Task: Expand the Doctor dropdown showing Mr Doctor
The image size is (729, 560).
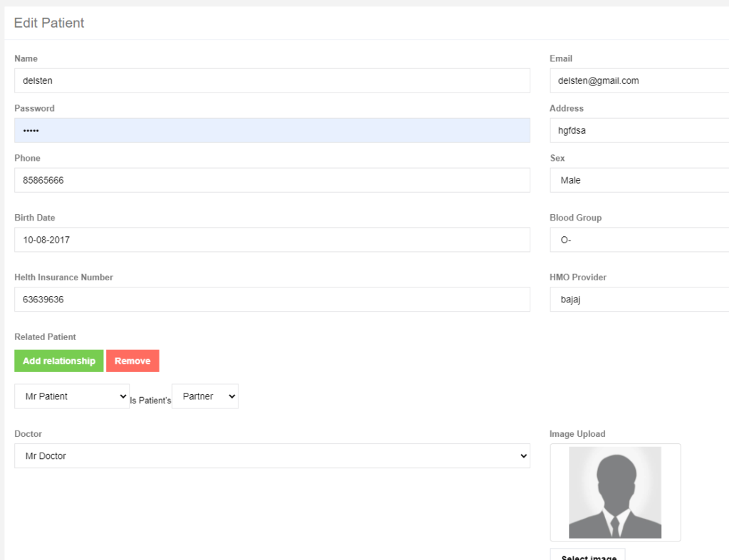Action: 272,456
